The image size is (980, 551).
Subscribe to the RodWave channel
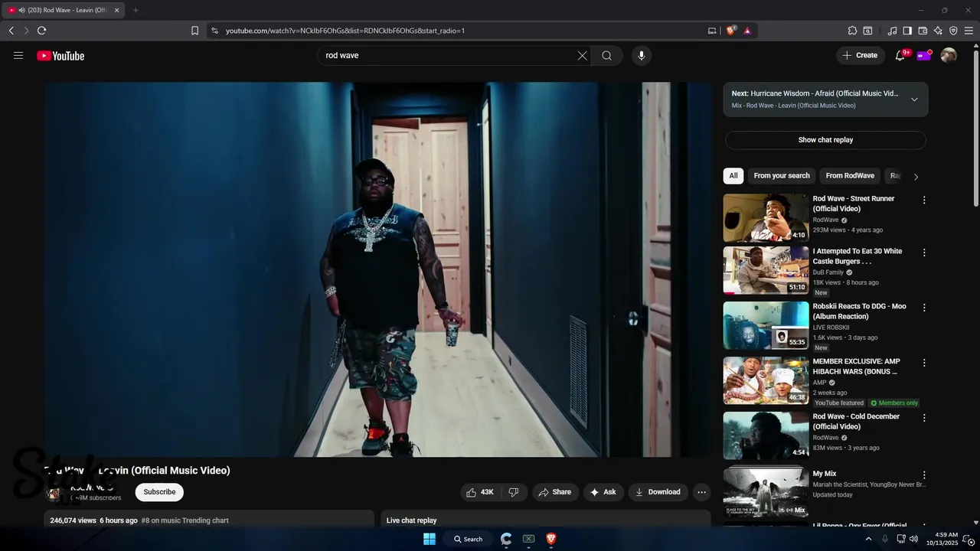pyautogui.click(x=159, y=492)
